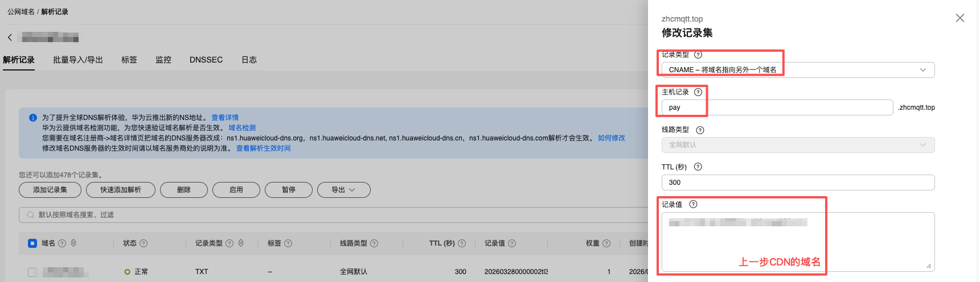980x282 pixels.
Task: Toggle the select-all checkbox in table header
Action: (32, 243)
